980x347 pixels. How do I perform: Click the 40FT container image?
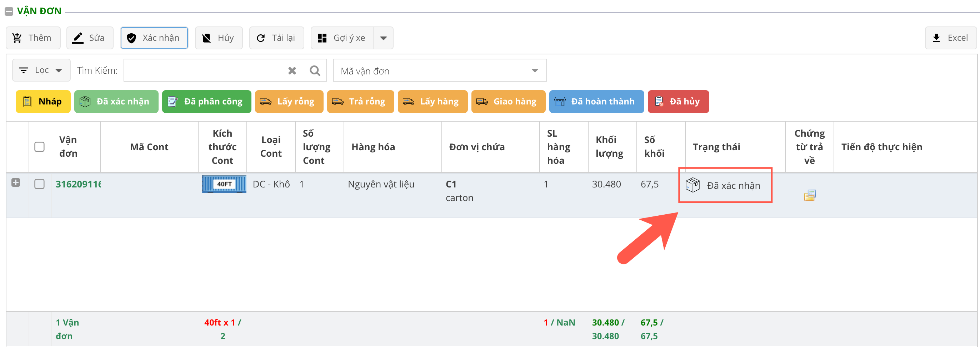coord(224,184)
